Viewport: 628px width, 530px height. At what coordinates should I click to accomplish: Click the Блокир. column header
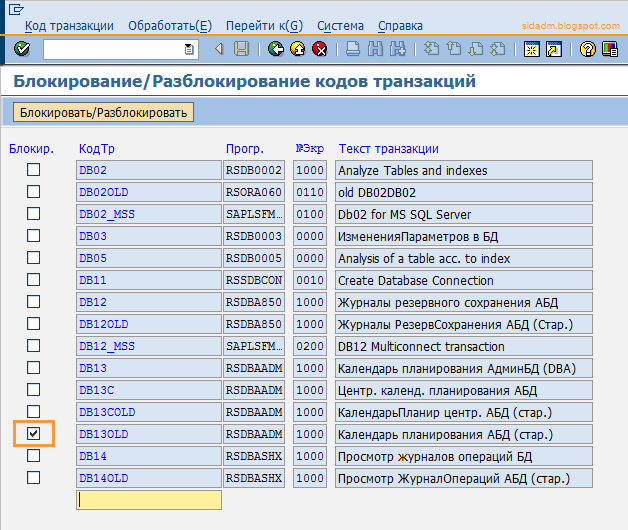click(x=31, y=149)
